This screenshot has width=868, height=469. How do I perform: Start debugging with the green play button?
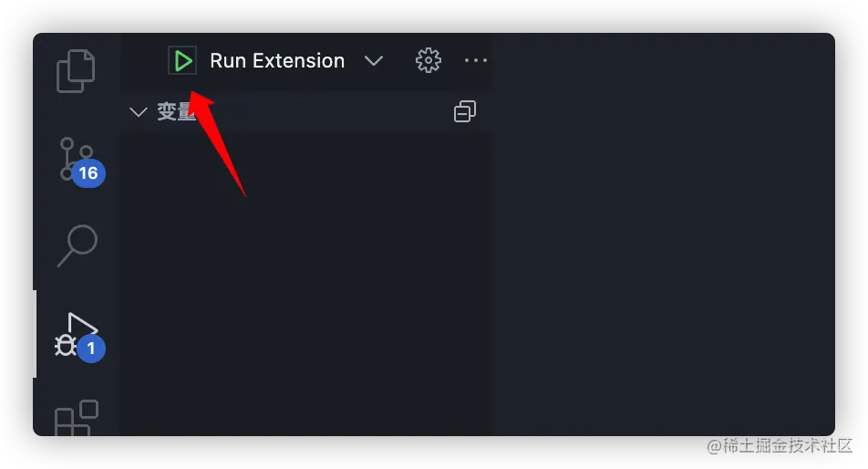[182, 61]
